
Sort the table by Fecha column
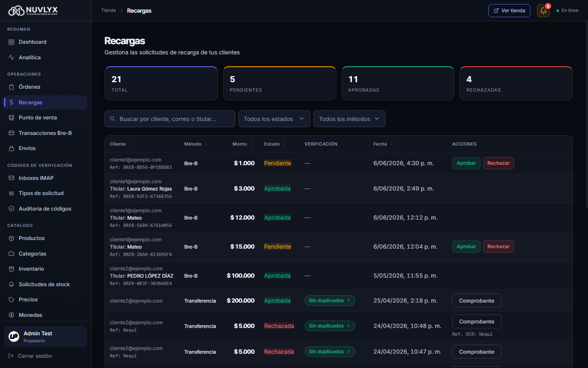tap(383, 144)
